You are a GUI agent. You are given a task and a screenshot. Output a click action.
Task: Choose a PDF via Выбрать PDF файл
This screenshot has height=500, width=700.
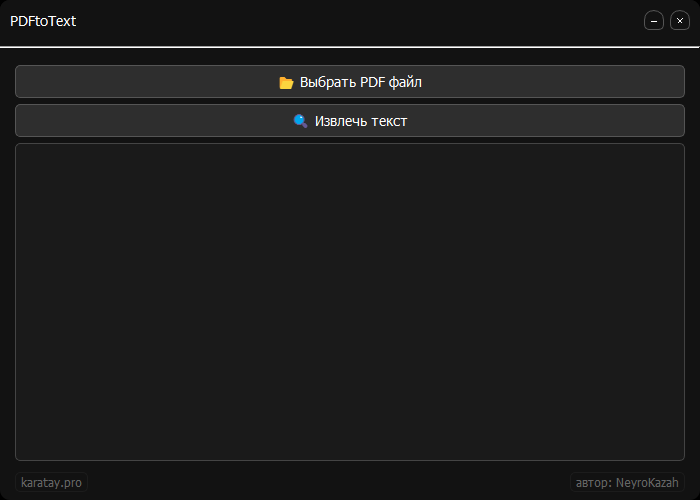point(350,81)
